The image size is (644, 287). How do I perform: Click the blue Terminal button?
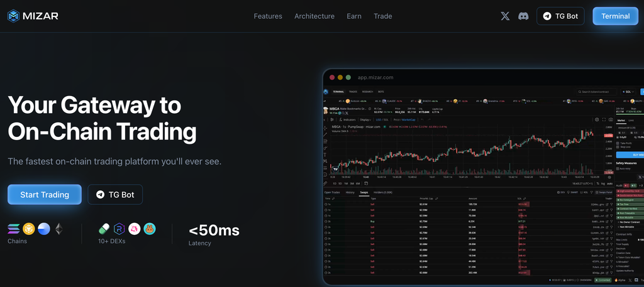[615, 16]
